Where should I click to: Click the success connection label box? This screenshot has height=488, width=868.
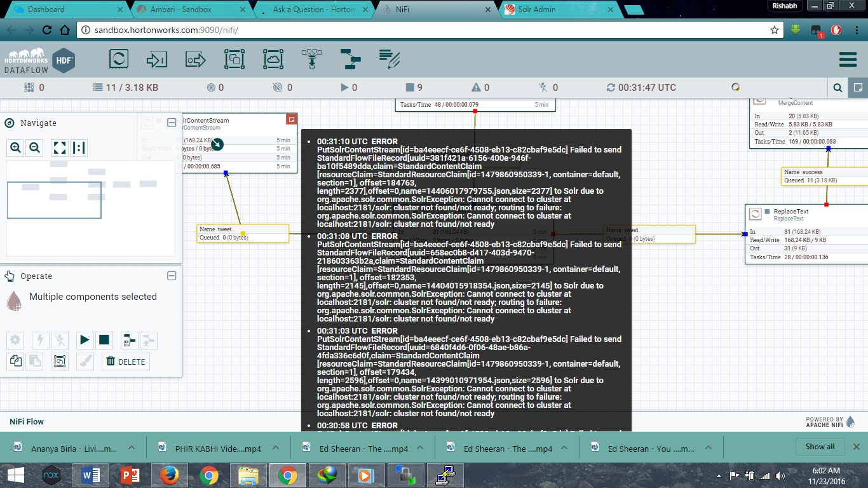click(x=824, y=176)
